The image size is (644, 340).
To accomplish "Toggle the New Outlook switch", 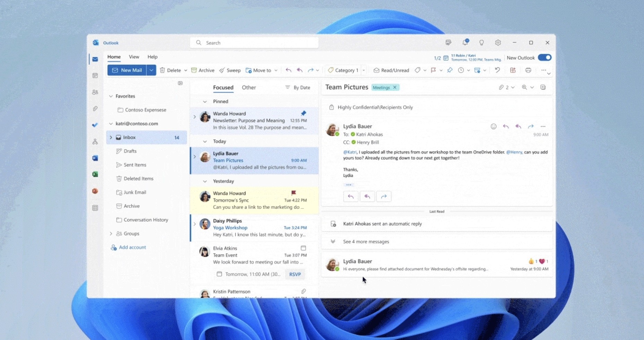I will (544, 57).
